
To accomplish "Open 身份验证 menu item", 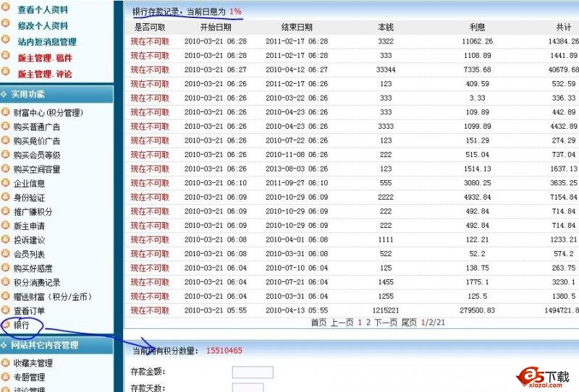I will pos(29,198).
